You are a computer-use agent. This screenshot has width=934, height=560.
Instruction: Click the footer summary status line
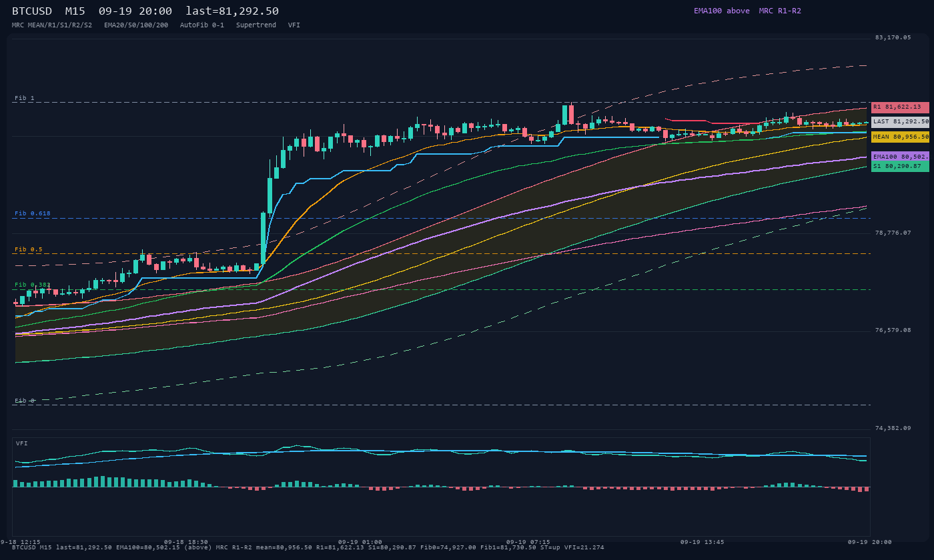pos(308,547)
